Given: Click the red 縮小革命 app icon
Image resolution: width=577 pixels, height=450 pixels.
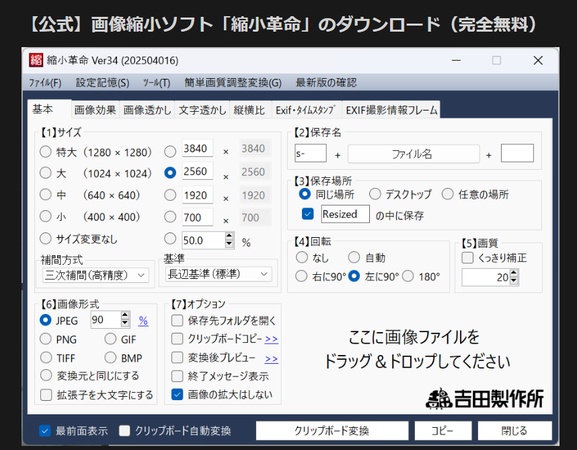Looking at the screenshot, I should click(36, 60).
